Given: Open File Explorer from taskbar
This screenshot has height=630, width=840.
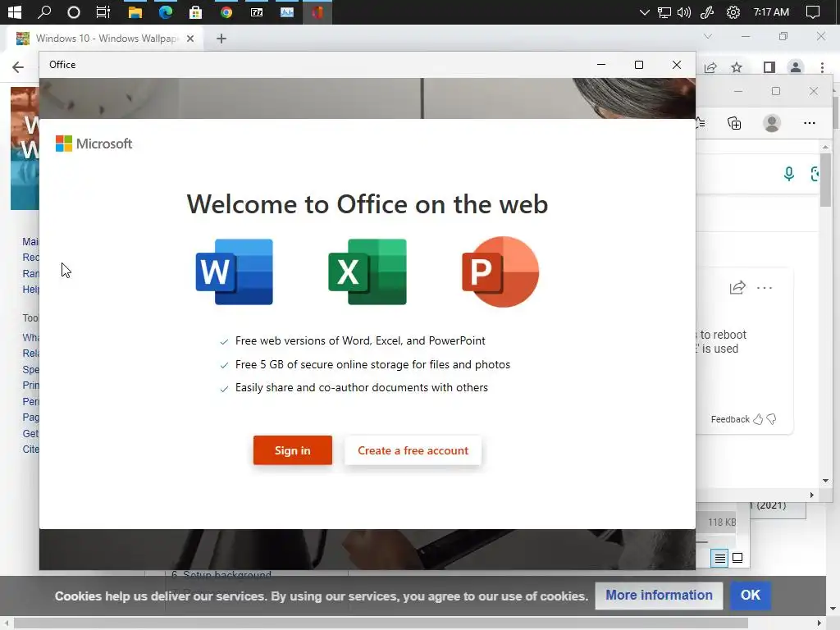Looking at the screenshot, I should click(x=135, y=11).
